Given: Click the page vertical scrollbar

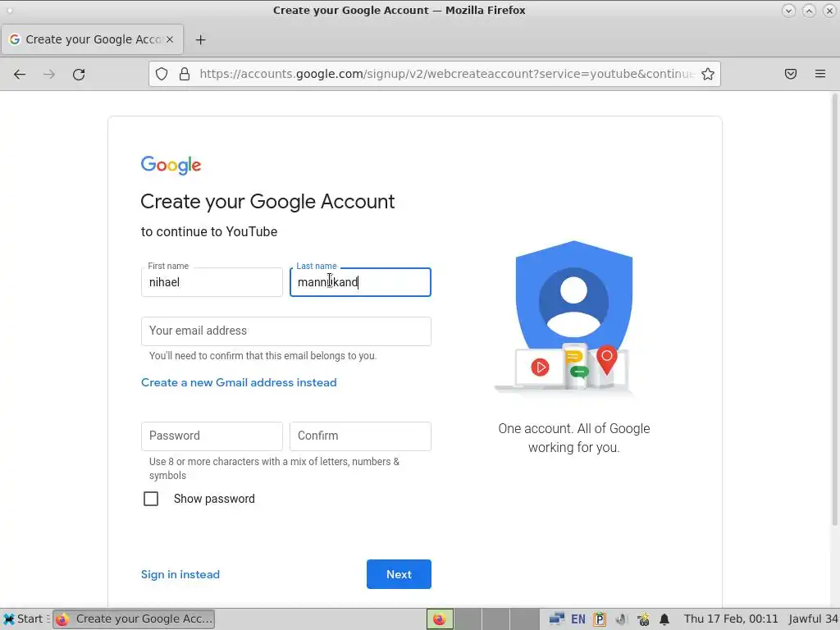Looking at the screenshot, I should [x=834, y=309].
